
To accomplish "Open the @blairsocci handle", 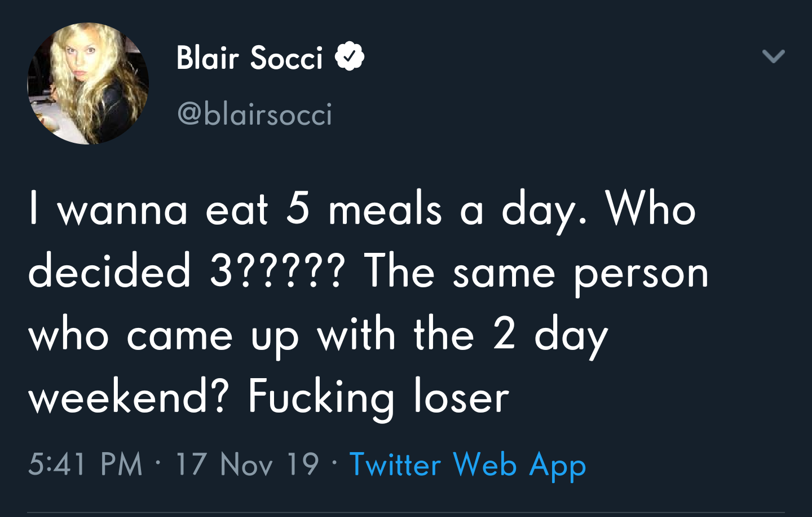I will click(255, 114).
